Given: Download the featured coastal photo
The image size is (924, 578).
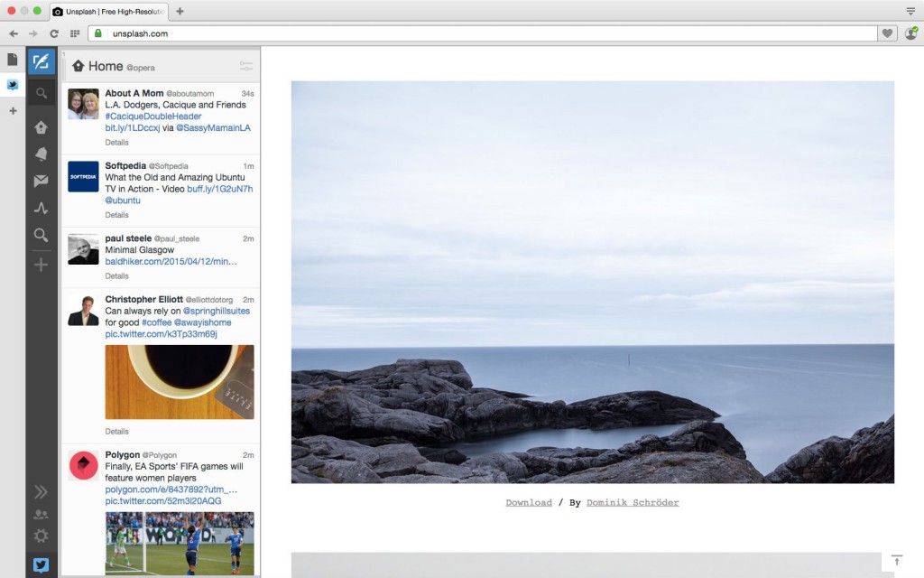Looking at the screenshot, I should 529,502.
